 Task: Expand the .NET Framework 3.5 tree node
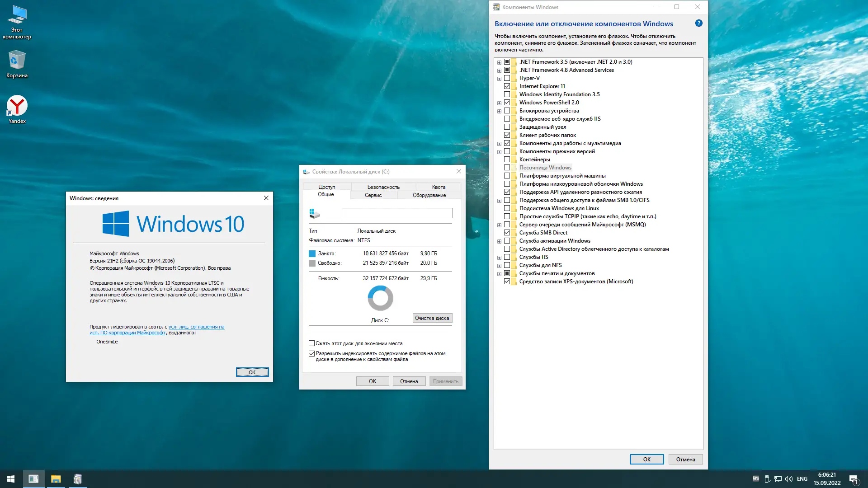coord(499,62)
